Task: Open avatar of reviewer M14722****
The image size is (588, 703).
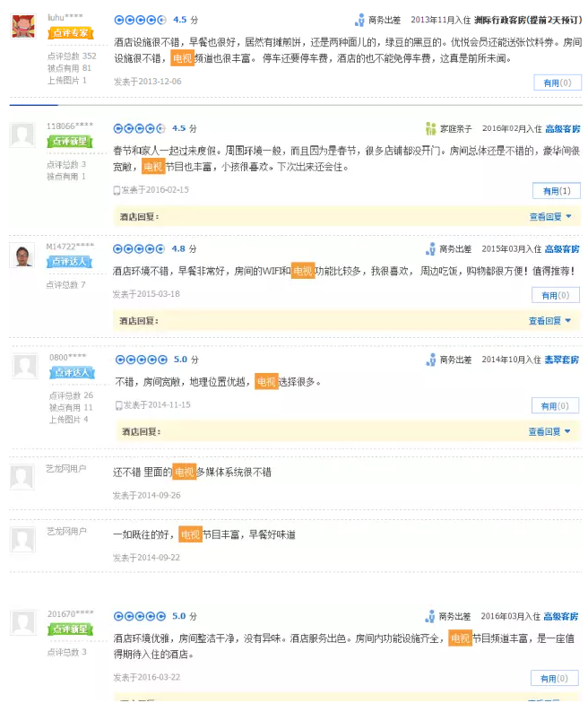Action: click(x=22, y=256)
